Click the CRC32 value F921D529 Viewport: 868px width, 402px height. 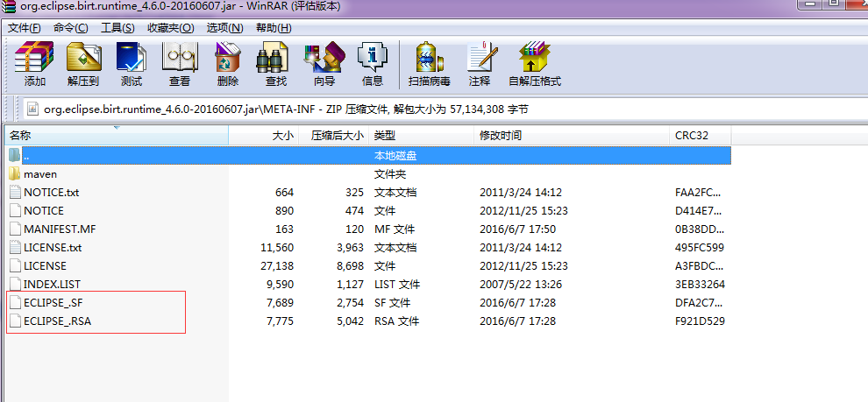point(700,321)
